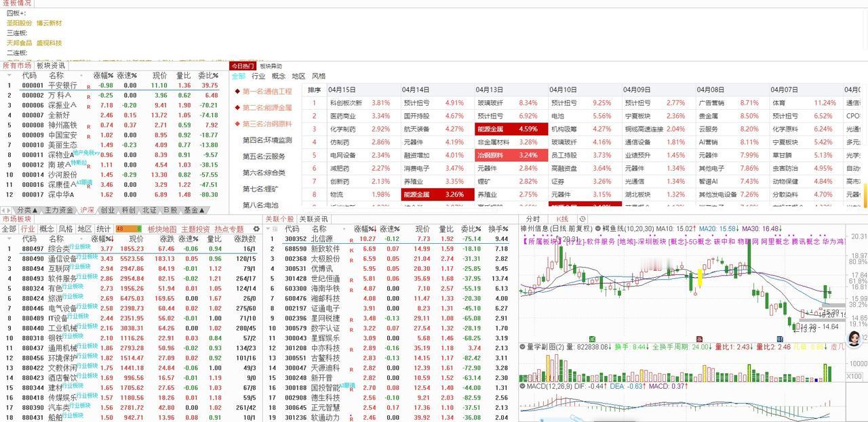Screen dimensions: 868x422
Task: Select the 今日热门 tab
Action: point(243,66)
